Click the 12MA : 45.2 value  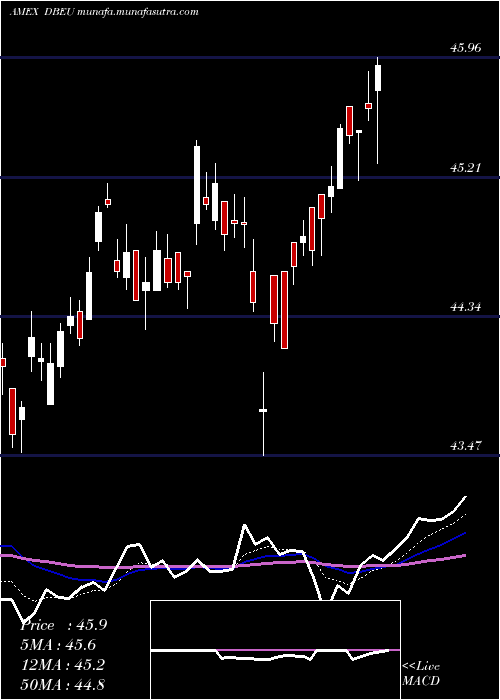click(62, 664)
